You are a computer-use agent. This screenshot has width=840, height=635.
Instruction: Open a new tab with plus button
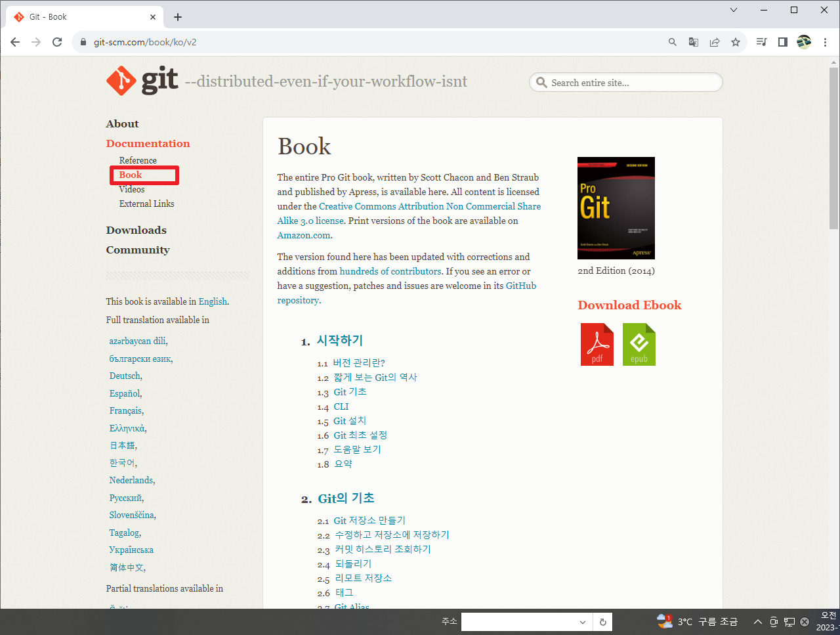(178, 17)
